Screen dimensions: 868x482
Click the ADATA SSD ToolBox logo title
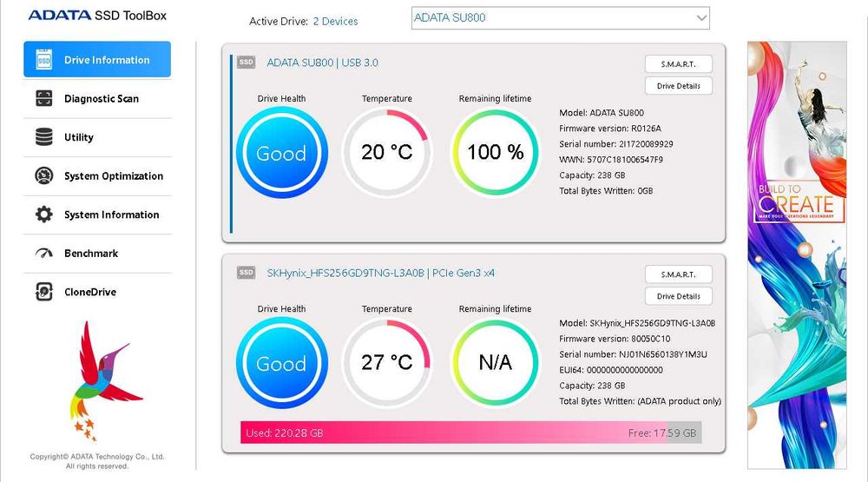[97, 16]
